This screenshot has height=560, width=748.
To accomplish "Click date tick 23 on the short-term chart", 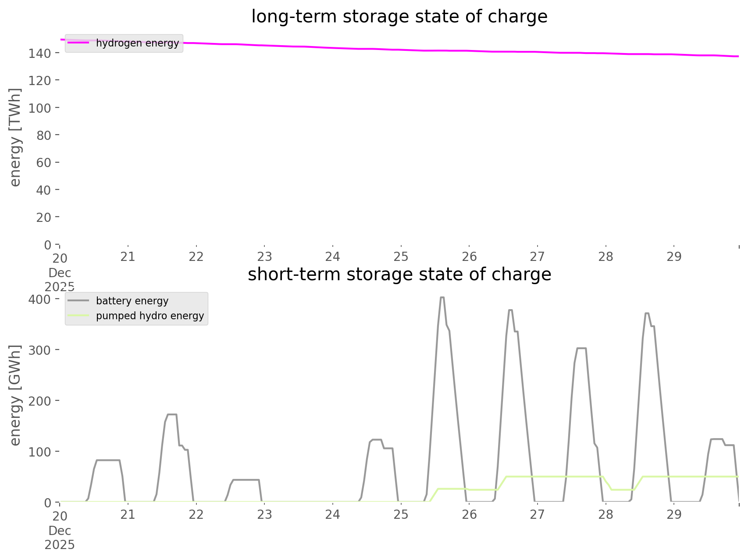I will point(264,514).
